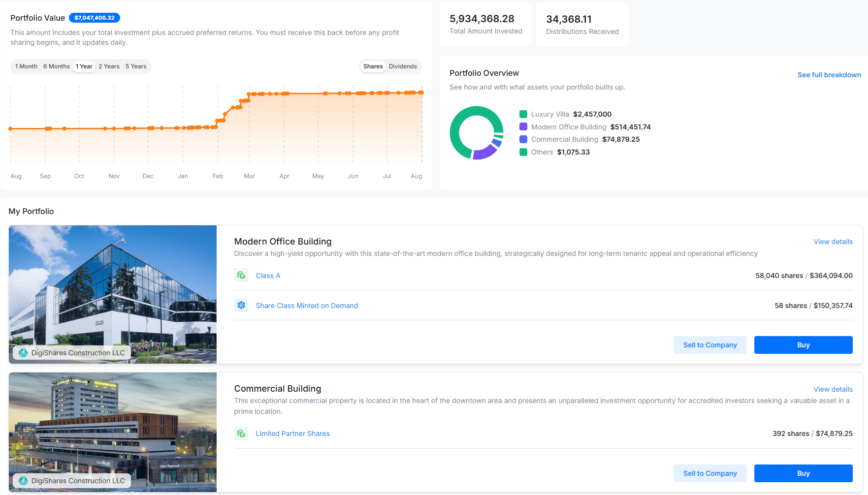868x495 pixels.
Task: Select the 1 Year time range
Action: (84, 66)
